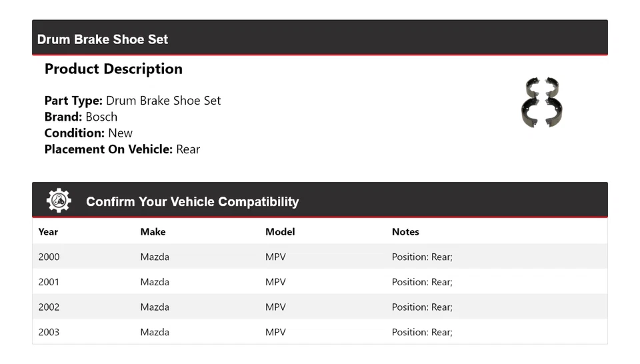640x364 pixels.
Task: Click the Drum Brake Shoe Set header
Action: coord(103,39)
